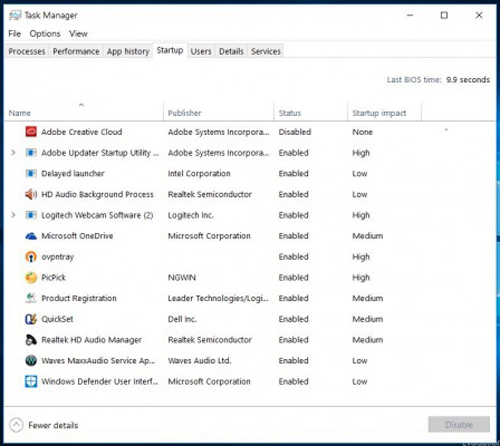Screen dimensions: 500x446
Task: Expand the Logitech Webcam Software group
Action: coord(13,215)
